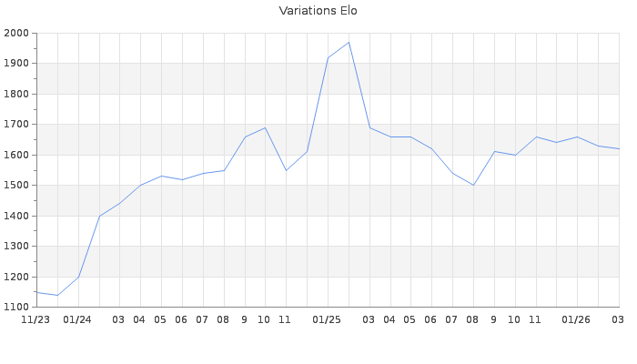The height and width of the screenshot is (364, 637).
Task: Click the highest peak of the Elo line
Action: click(x=349, y=42)
